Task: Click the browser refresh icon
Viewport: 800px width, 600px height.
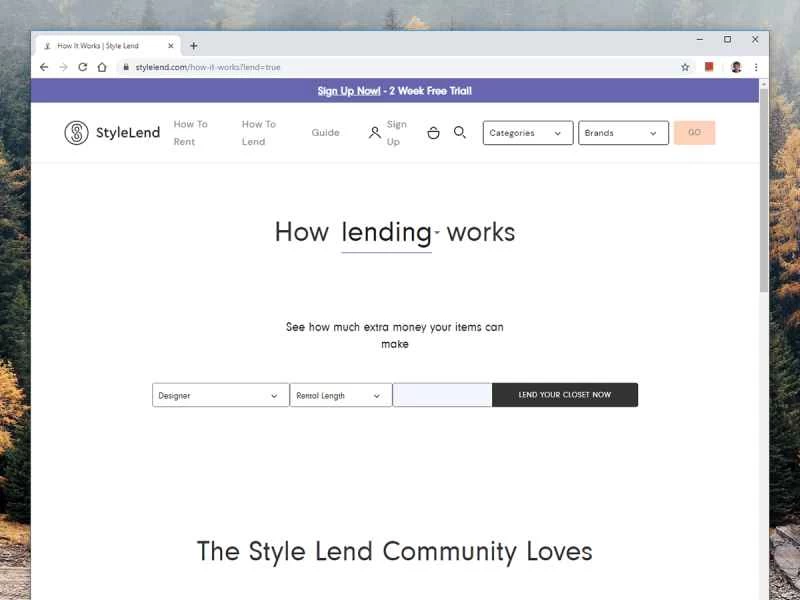Action: 82,67
